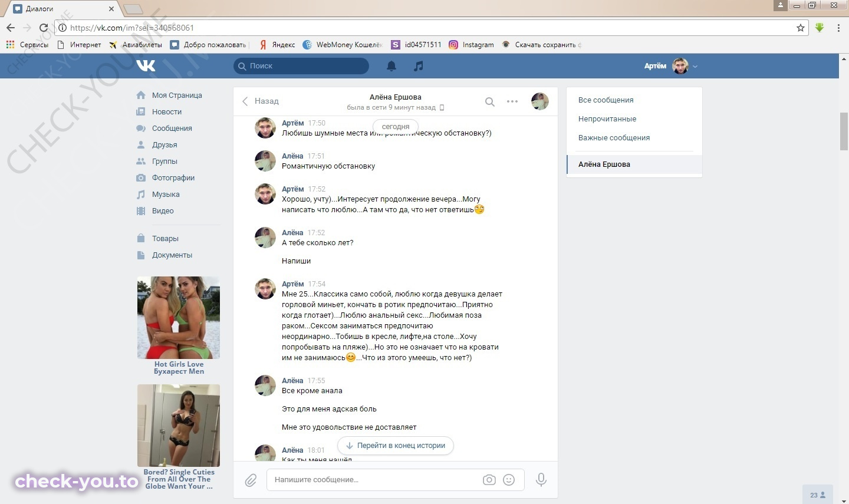This screenshot has height=504, width=849.
Task: Show Все сообщения filter
Action: tap(606, 100)
